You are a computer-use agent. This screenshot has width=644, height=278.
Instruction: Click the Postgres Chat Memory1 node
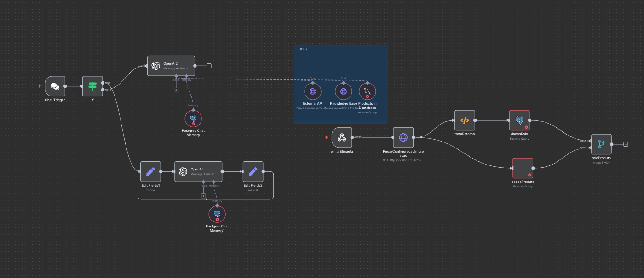pyautogui.click(x=217, y=214)
